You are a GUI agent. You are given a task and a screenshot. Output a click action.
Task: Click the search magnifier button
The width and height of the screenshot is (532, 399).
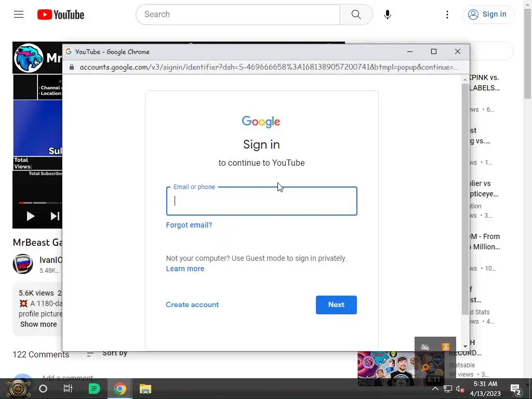click(x=356, y=14)
